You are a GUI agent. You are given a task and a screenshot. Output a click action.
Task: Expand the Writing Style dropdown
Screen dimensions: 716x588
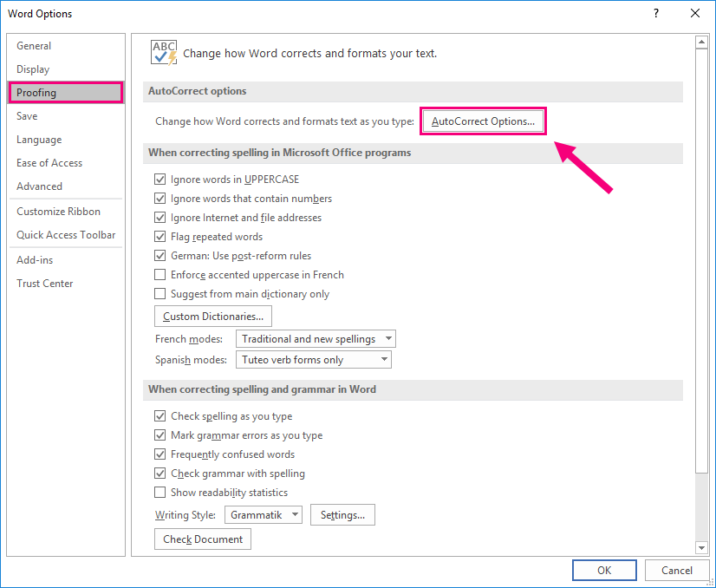(263, 515)
